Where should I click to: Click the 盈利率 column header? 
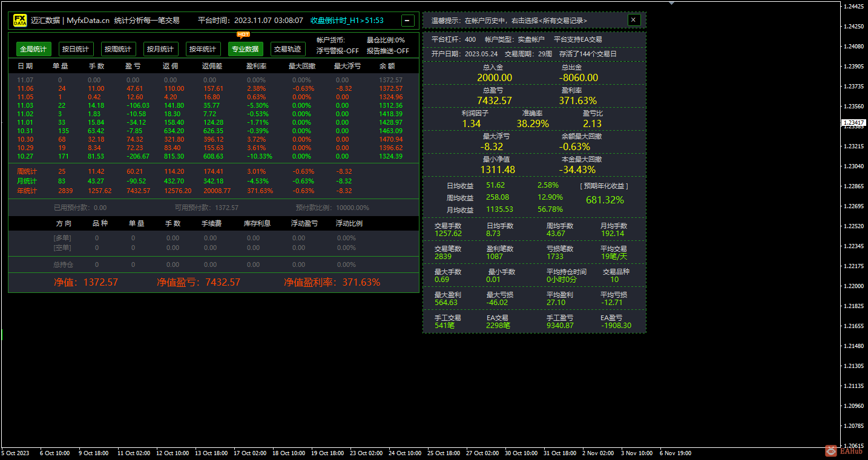click(x=256, y=65)
